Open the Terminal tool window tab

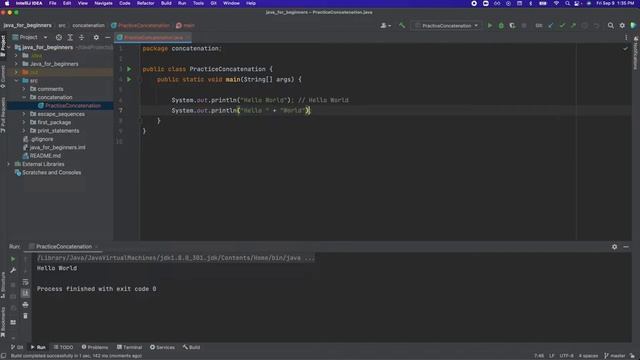[129, 347]
